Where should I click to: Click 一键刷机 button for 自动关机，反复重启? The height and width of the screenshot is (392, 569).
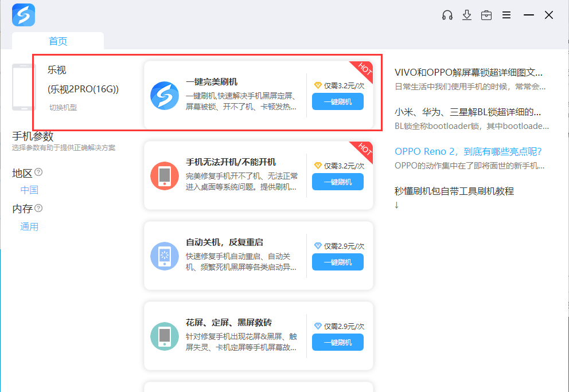(338, 262)
